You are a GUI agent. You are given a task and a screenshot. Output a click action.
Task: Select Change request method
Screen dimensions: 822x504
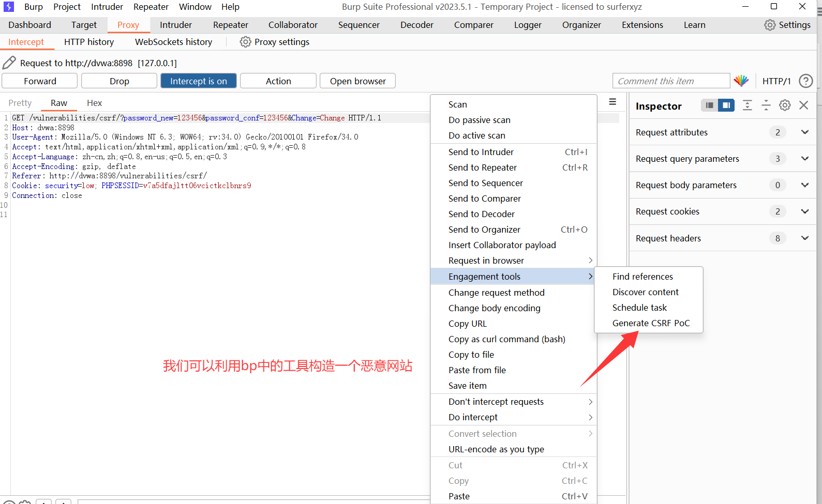[514, 293]
